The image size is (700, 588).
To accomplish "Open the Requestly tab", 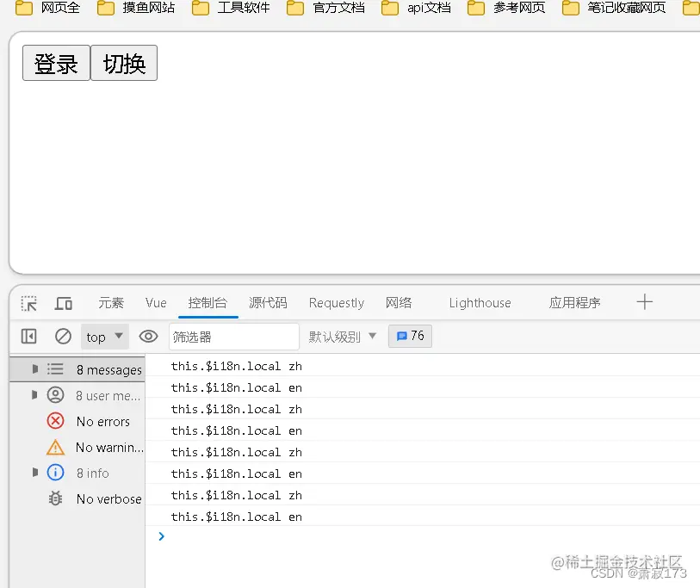I will pyautogui.click(x=337, y=303).
